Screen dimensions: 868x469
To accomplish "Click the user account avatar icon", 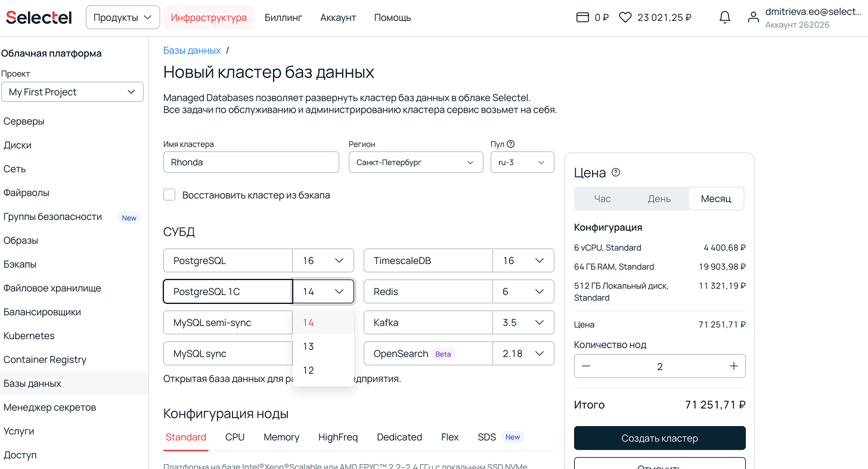I will pyautogui.click(x=754, y=18).
